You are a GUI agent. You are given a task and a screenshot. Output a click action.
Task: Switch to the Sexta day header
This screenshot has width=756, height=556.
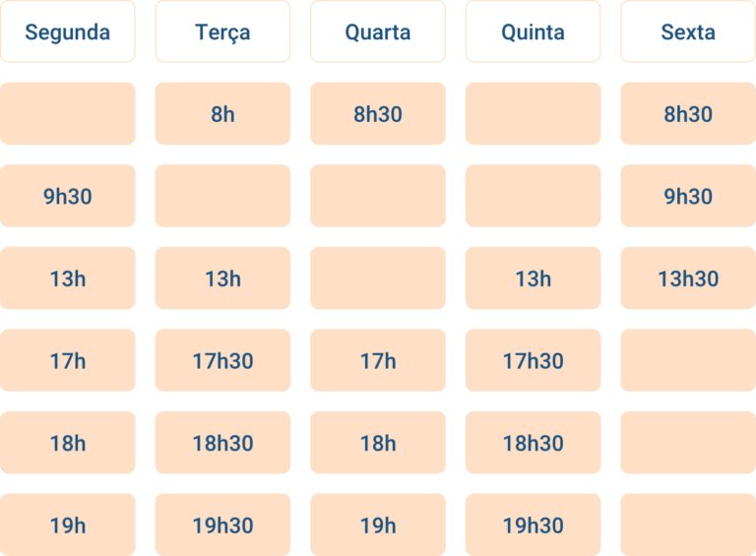pos(688,31)
